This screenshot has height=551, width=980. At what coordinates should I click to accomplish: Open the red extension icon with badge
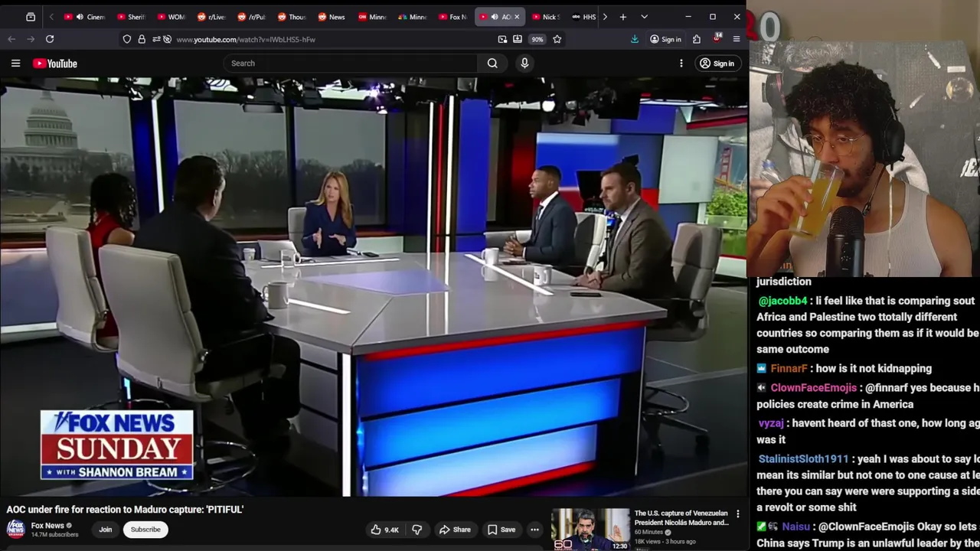[717, 38]
